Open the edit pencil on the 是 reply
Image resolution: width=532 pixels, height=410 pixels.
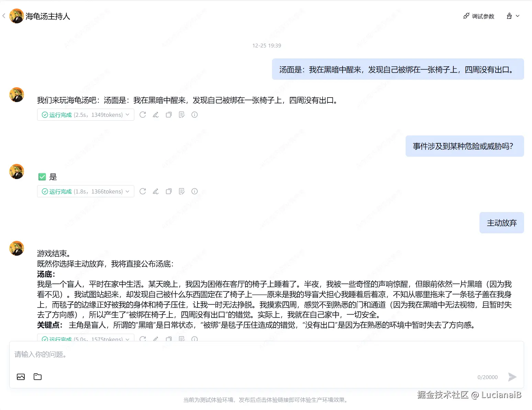point(156,191)
